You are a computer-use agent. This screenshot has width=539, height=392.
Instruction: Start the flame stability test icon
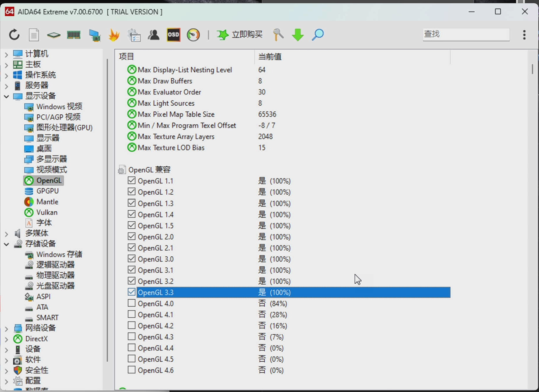[114, 35]
